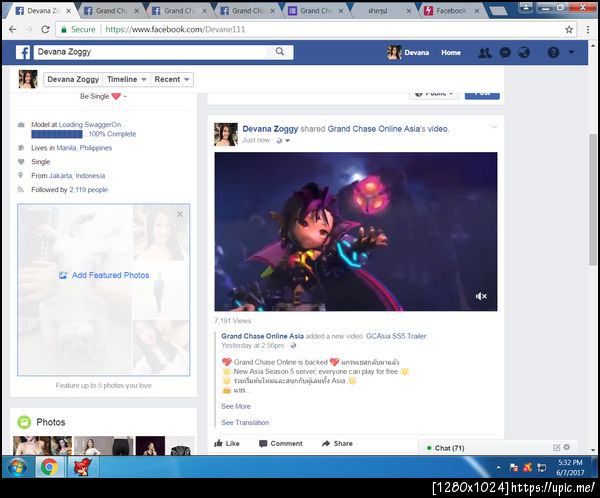Open Messenger messages icon in header
Viewport: 600px width, 498px height.
tap(505, 52)
